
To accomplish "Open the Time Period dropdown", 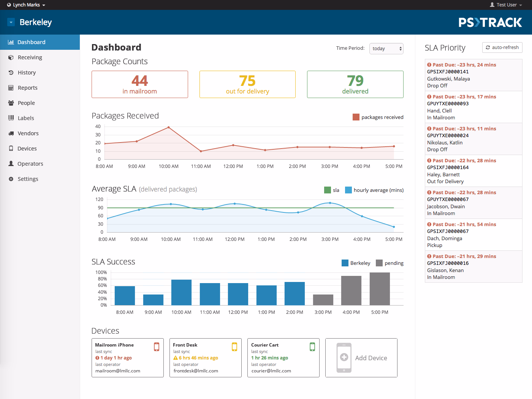I will [x=386, y=49].
